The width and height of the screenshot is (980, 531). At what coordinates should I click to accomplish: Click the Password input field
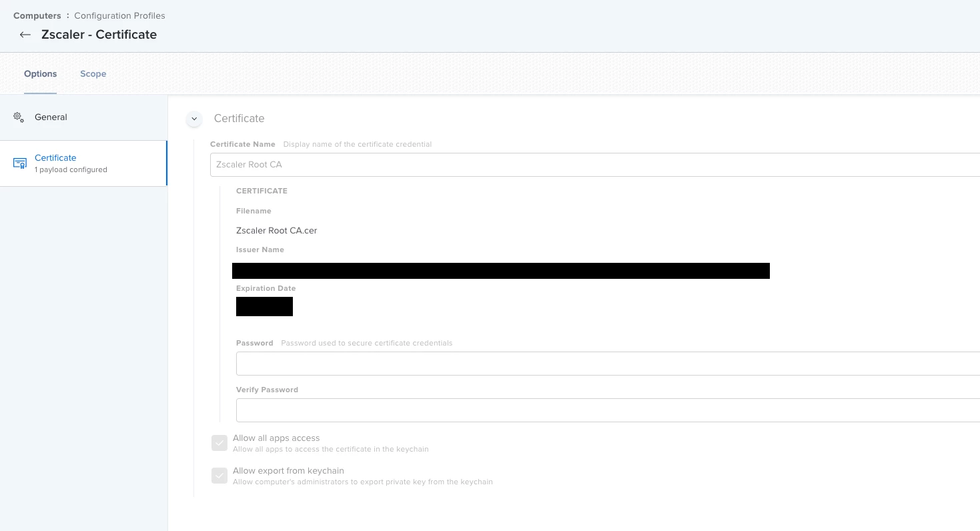pos(608,364)
